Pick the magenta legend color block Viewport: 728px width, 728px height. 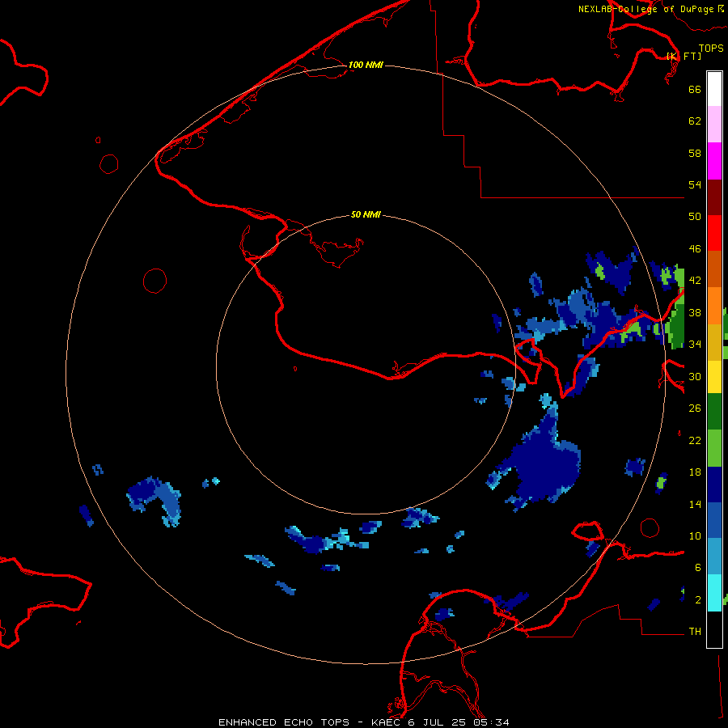tap(714, 161)
